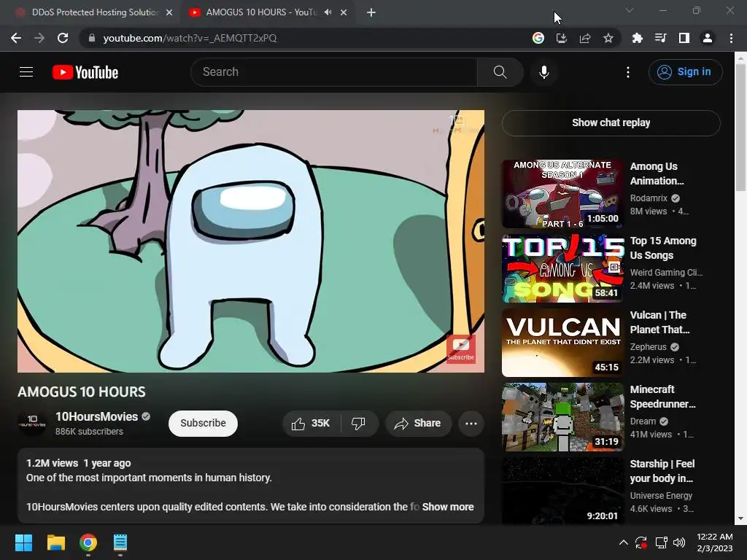Open Chrome Extensions puzzle icon

coord(637,38)
